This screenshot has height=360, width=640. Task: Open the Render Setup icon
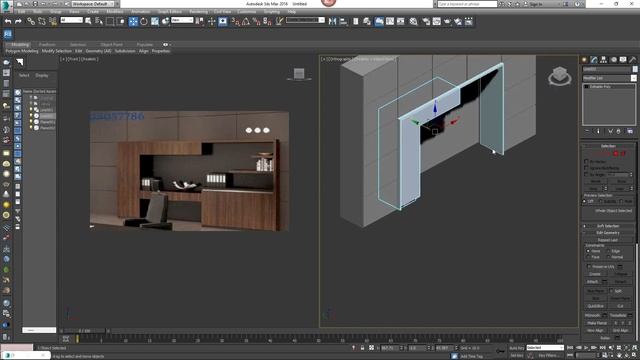point(426,21)
